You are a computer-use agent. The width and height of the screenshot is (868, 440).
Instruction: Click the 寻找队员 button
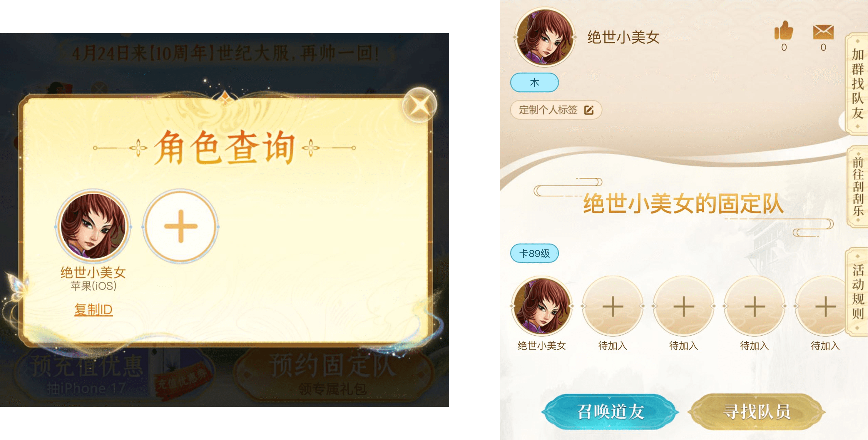(757, 411)
